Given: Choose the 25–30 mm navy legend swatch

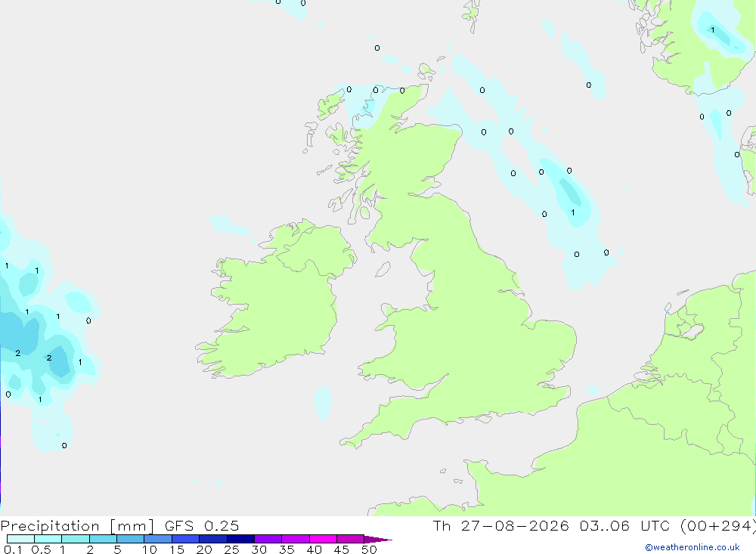Looking at the screenshot, I should point(240,539).
